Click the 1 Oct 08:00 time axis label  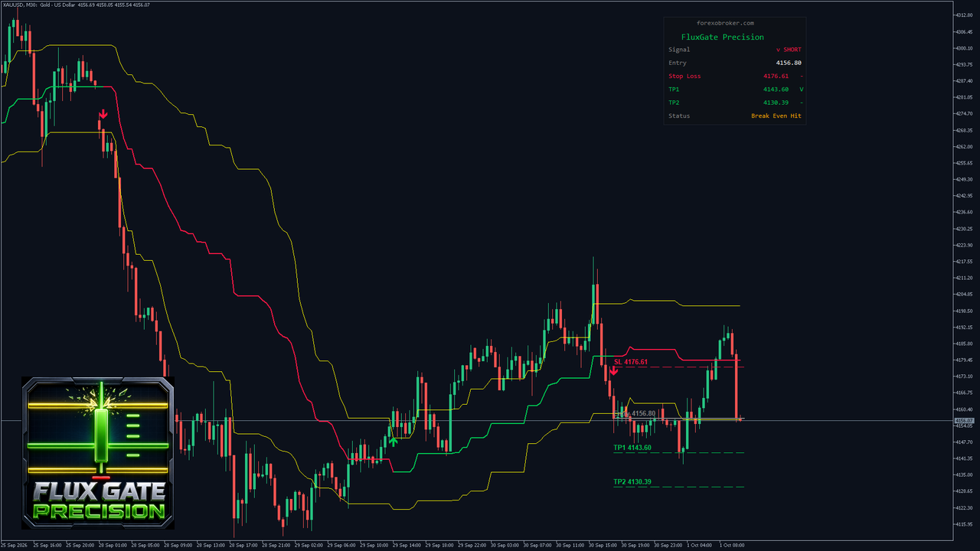pos(733,545)
